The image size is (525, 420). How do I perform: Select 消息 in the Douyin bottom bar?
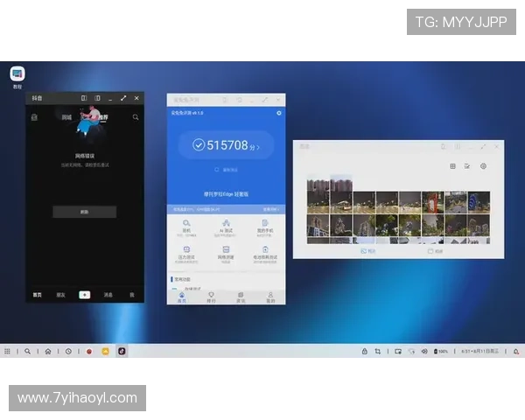[108, 295]
